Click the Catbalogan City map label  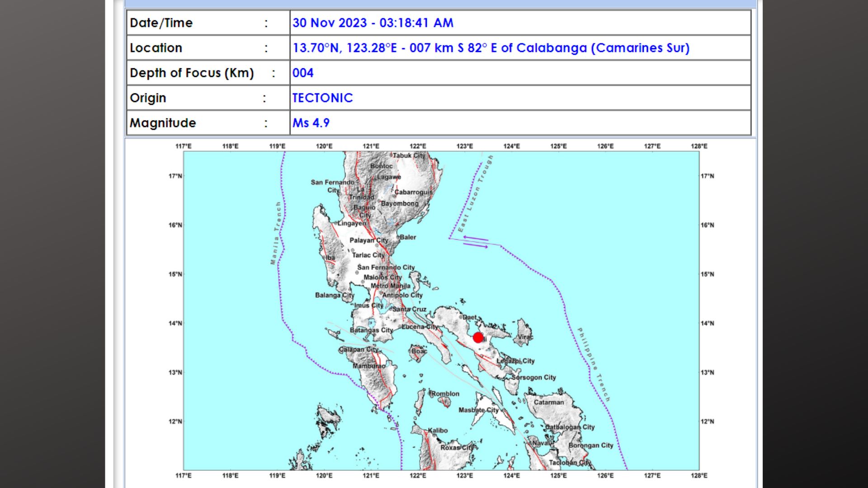tap(570, 427)
